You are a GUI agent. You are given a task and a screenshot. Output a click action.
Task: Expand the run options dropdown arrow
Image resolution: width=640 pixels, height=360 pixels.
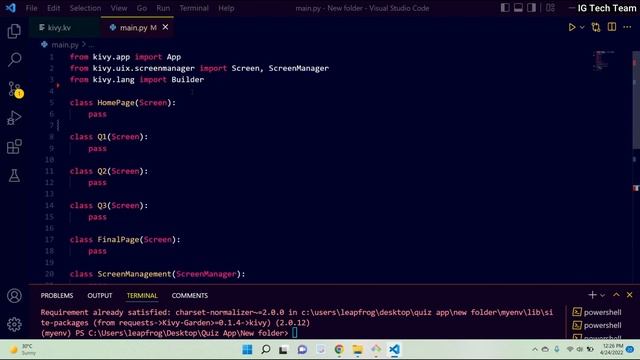pos(582,27)
